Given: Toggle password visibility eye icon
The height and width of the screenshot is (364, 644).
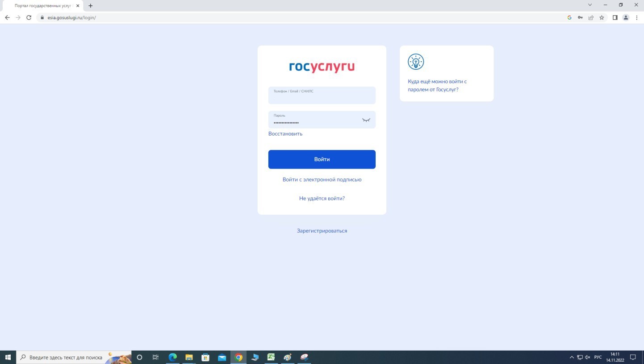Looking at the screenshot, I should click(366, 120).
